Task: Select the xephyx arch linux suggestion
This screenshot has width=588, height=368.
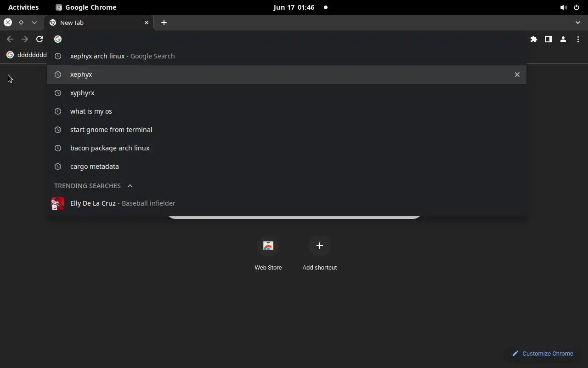Action: click(287, 56)
